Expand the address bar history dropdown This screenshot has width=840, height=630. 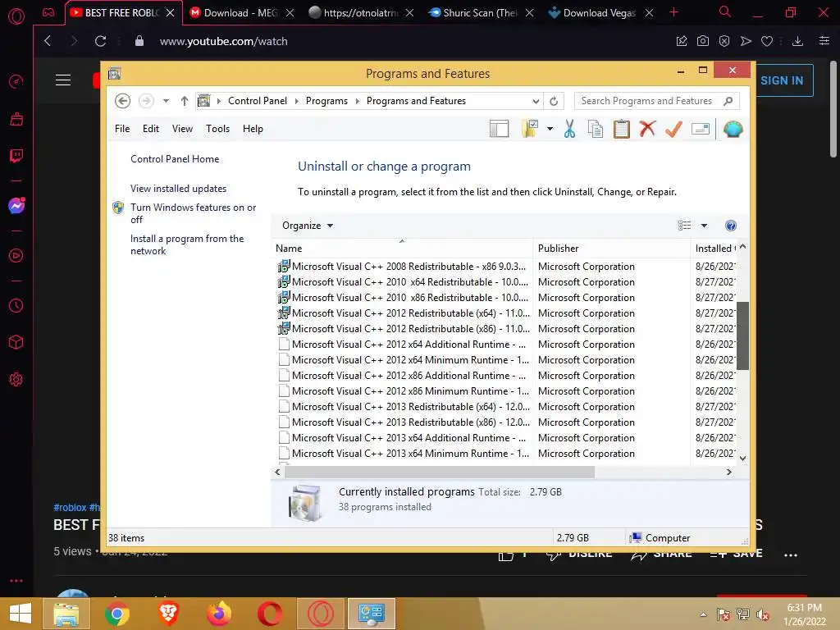tap(536, 101)
